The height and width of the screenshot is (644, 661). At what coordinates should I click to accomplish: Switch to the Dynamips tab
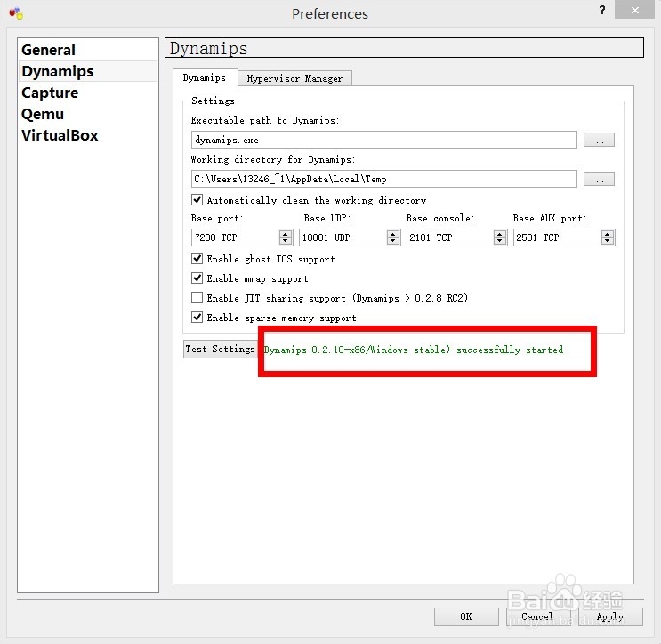(205, 78)
